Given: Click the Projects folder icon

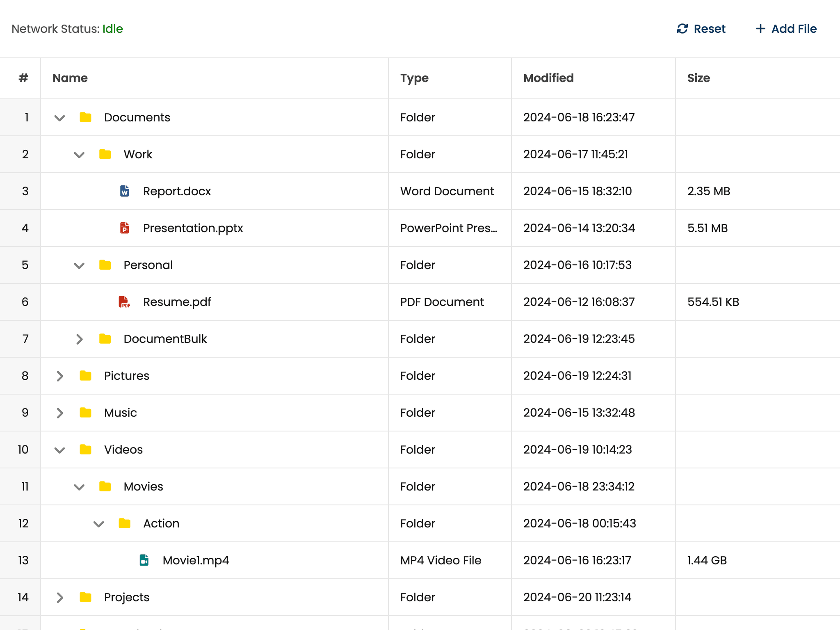Looking at the screenshot, I should tap(85, 597).
